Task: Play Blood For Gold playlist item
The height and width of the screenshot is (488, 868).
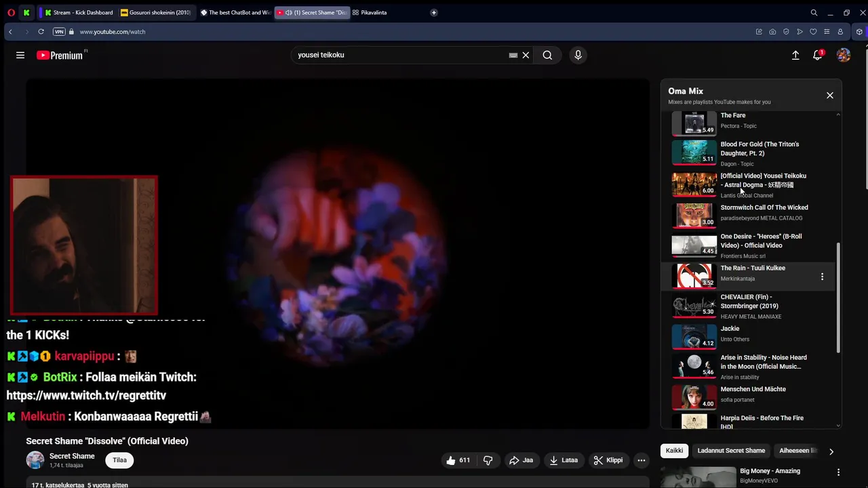Action: 747,152
